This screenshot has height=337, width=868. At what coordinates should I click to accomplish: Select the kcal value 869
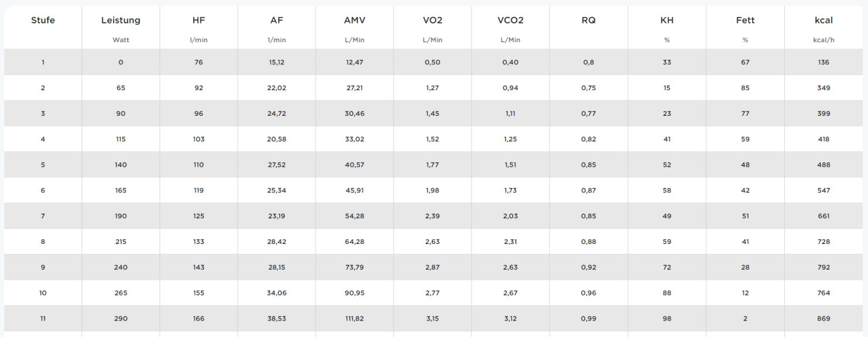[x=823, y=319]
